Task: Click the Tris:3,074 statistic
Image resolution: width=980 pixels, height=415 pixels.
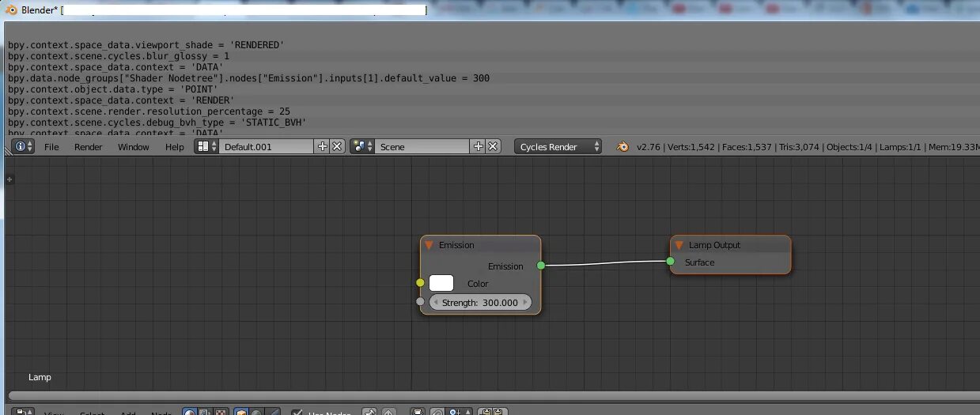Action: 799,147
